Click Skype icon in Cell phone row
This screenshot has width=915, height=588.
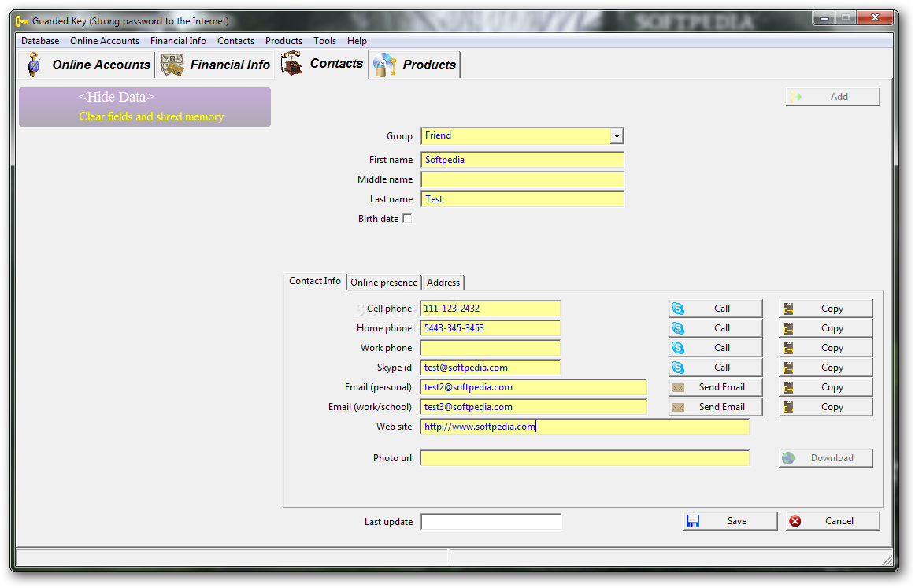tap(677, 309)
